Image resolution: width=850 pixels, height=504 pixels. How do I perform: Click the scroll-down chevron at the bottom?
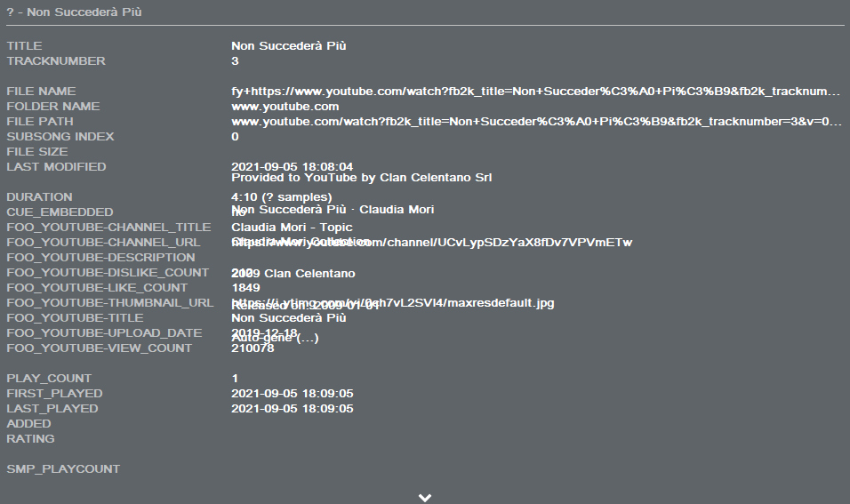click(425, 497)
